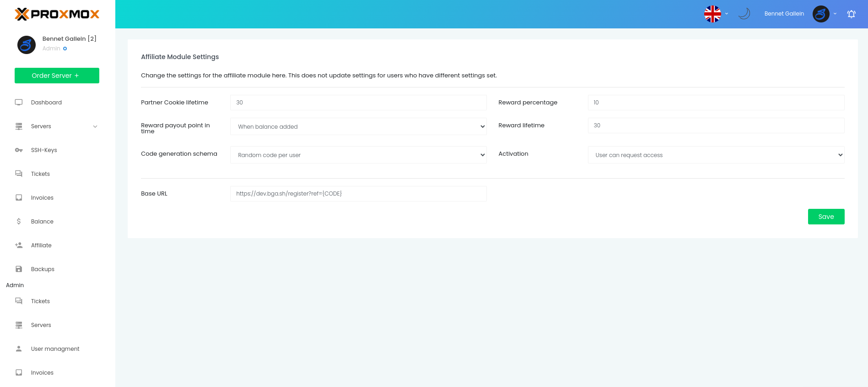The height and width of the screenshot is (387, 868).
Task: Click the User managment person icon
Action: click(x=19, y=349)
